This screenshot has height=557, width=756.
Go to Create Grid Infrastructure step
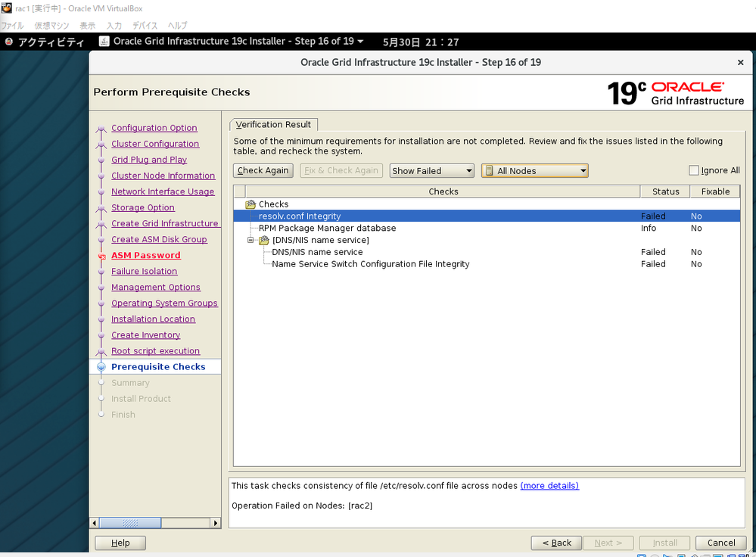(x=165, y=223)
